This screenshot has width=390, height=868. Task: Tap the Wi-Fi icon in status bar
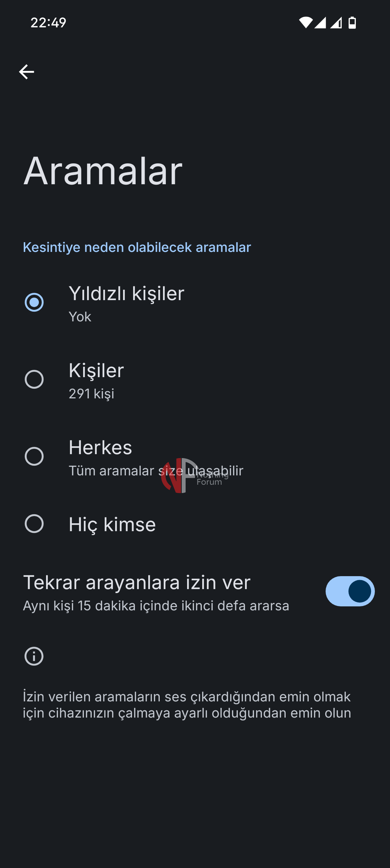(305, 23)
